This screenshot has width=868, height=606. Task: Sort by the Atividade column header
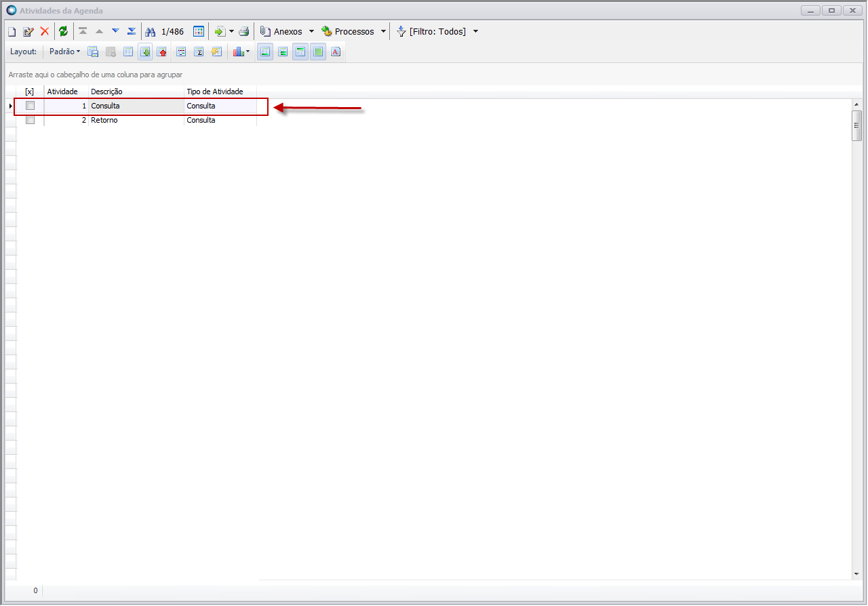[x=66, y=92]
